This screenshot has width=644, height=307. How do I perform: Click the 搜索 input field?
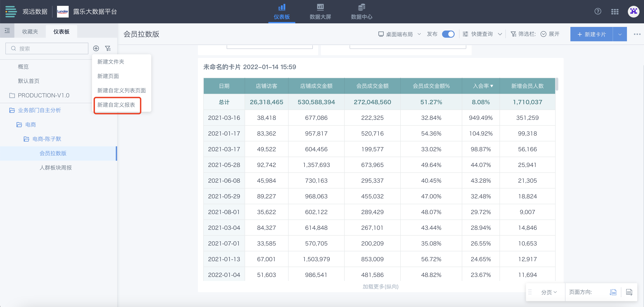tap(47, 48)
